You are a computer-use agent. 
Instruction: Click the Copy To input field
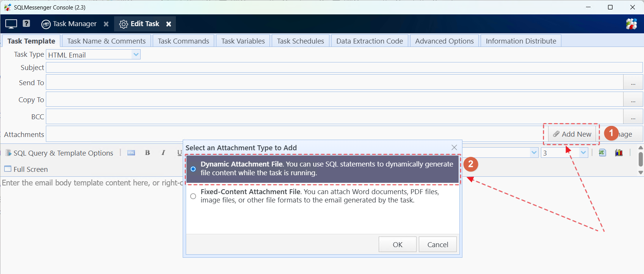click(x=335, y=99)
